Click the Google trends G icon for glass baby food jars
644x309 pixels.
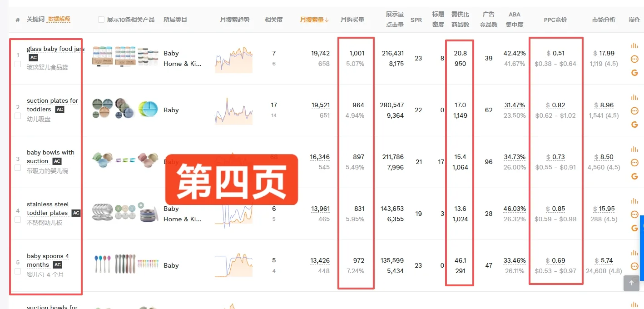[x=634, y=72]
